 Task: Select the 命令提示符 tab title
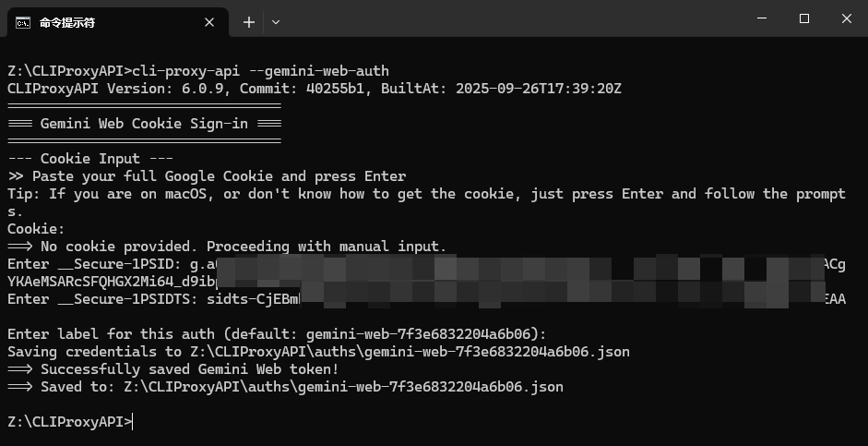click(x=67, y=22)
